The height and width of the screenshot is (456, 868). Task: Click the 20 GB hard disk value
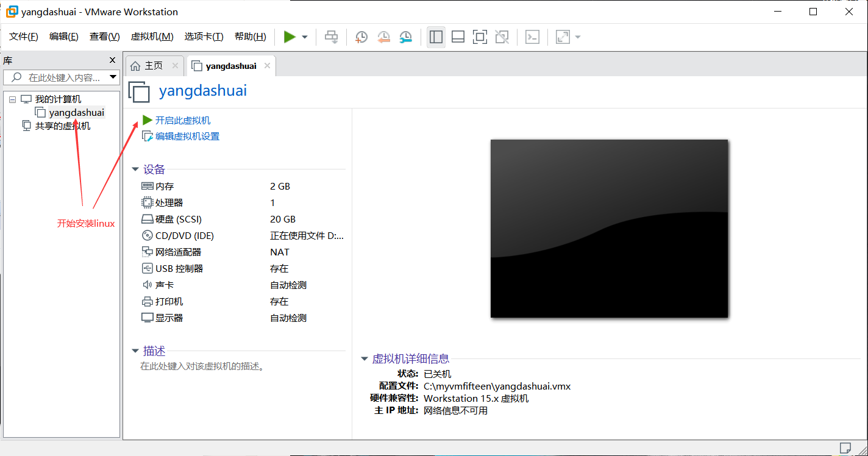283,219
